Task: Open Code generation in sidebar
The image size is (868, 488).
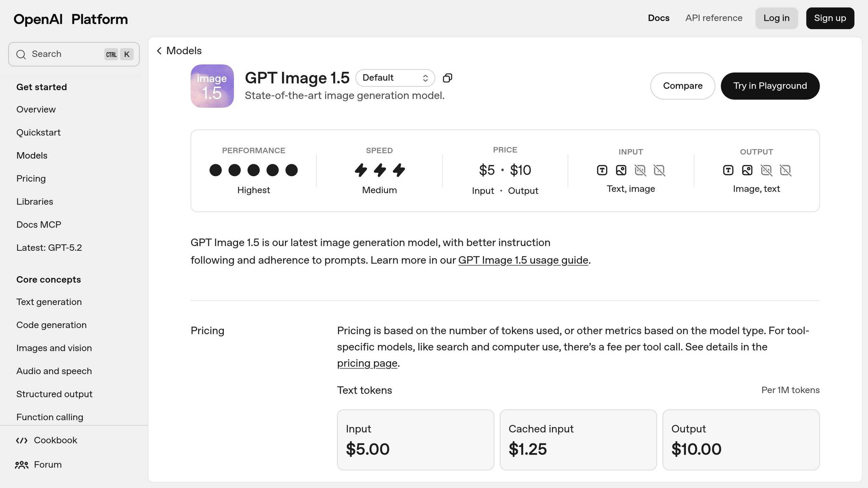Action: (51, 325)
